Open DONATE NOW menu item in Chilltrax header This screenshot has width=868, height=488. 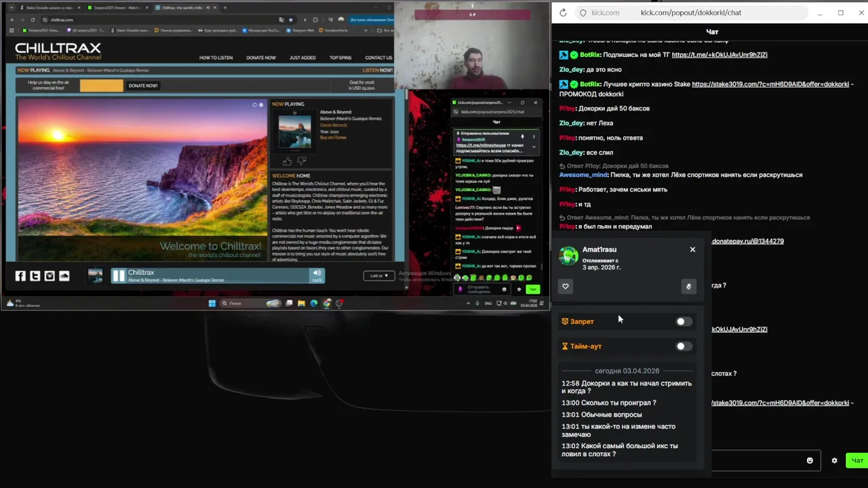(261, 58)
